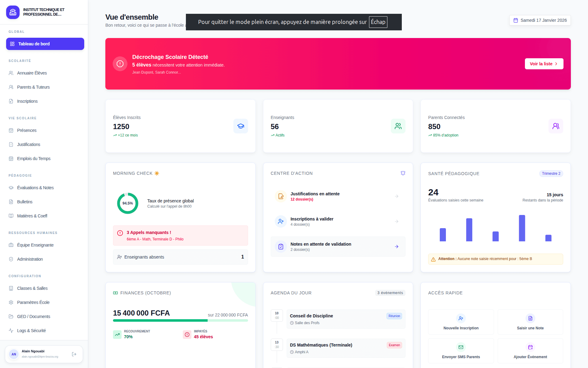Click the green teachers icon on Enseignants card
This screenshot has height=368, width=588.
pyautogui.click(x=398, y=126)
